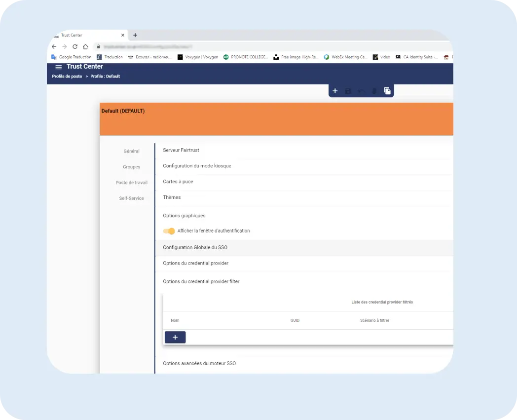517x420 pixels.
Task: Expand Options du credential provider section
Action: click(195, 263)
